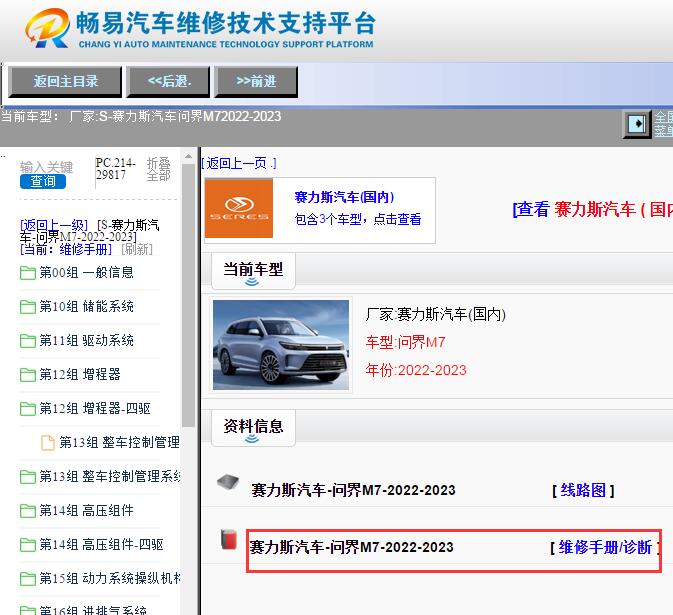Open folder icon for 第12组 增程器
Image resolution: width=673 pixels, height=615 pixels.
click(x=28, y=375)
